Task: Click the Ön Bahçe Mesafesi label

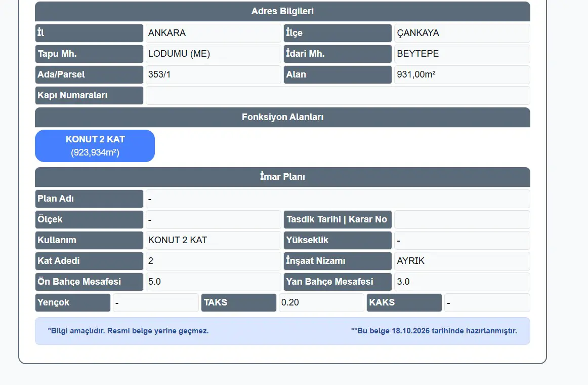Action: [89, 282]
